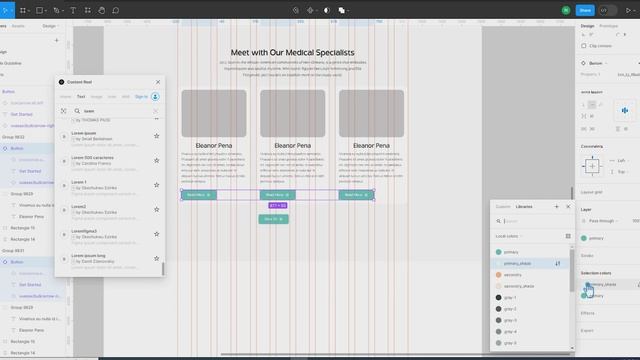The width and height of the screenshot is (640, 360).
Task: Select the Rectangle shape tool
Action: tap(40, 10)
